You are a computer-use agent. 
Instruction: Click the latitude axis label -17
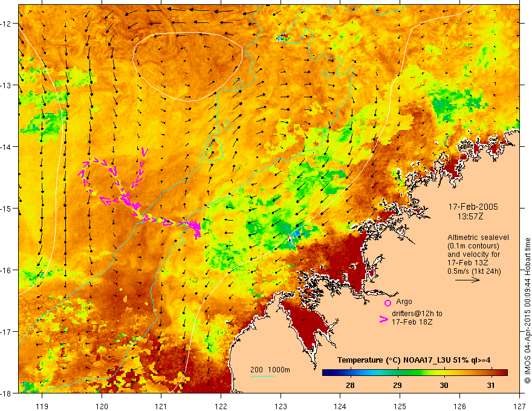point(6,331)
